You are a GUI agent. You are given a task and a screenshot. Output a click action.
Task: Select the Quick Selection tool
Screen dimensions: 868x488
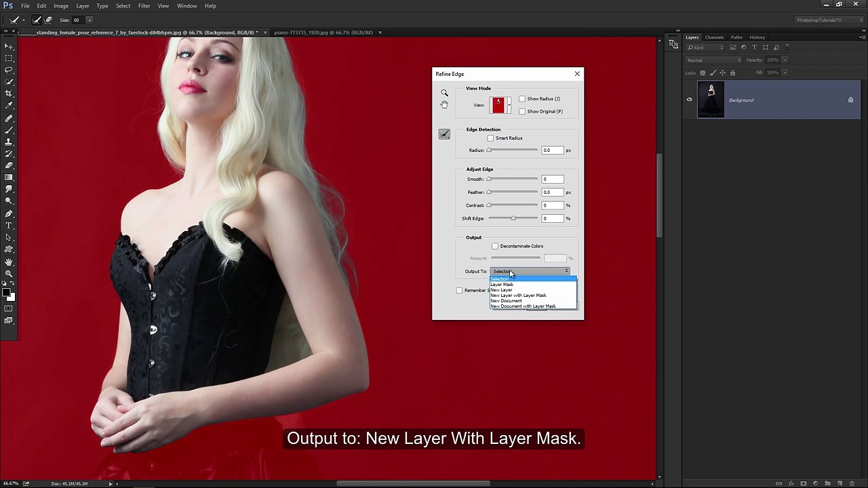[9, 82]
